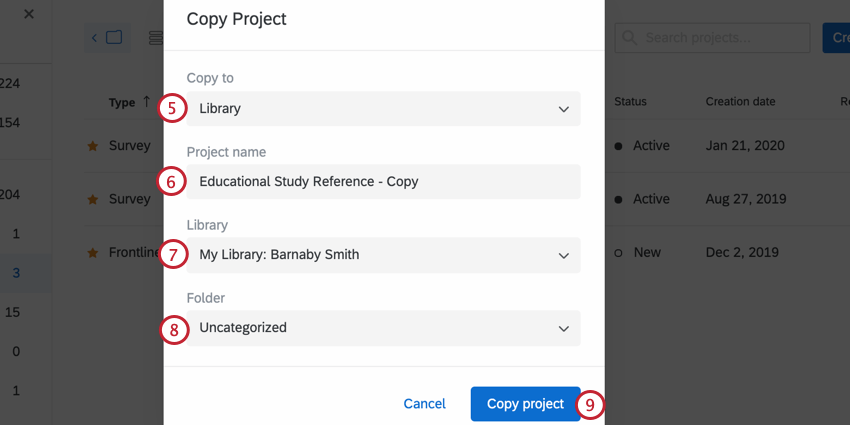Click the folder collapse icon with arrow
This screenshot has height=425, width=850.
click(106, 38)
